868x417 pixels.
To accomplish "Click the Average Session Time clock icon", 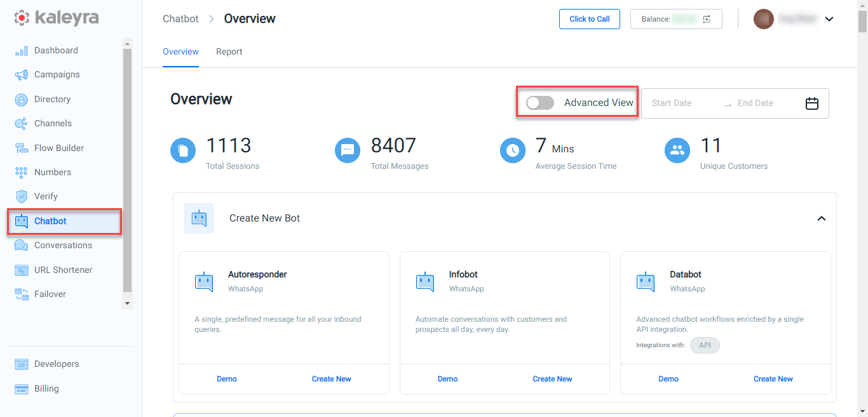I will (513, 150).
